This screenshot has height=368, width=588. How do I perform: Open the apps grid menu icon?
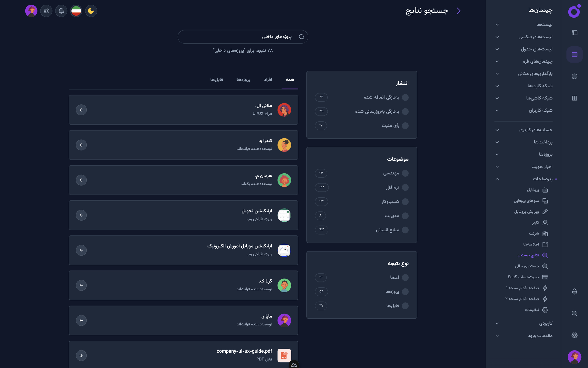pyautogui.click(x=46, y=11)
